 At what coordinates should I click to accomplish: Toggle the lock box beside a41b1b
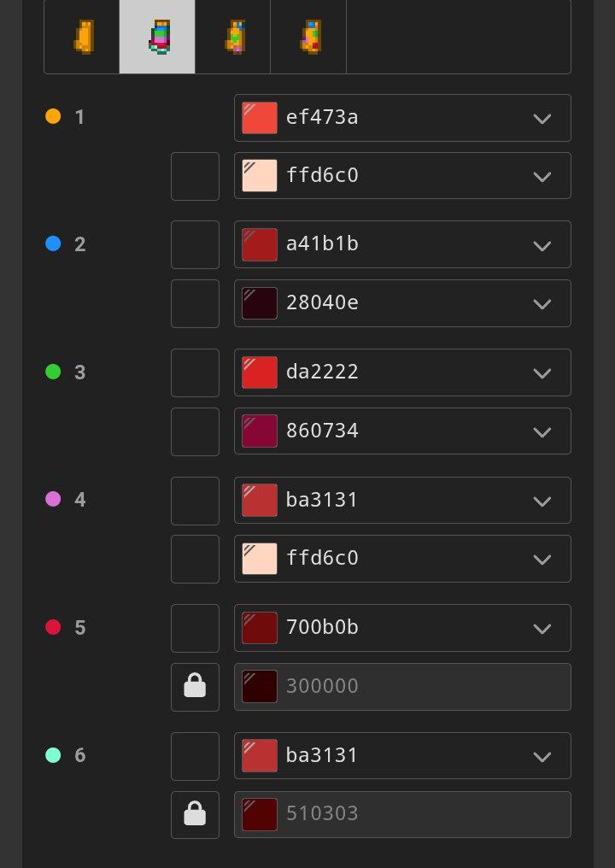pos(195,244)
